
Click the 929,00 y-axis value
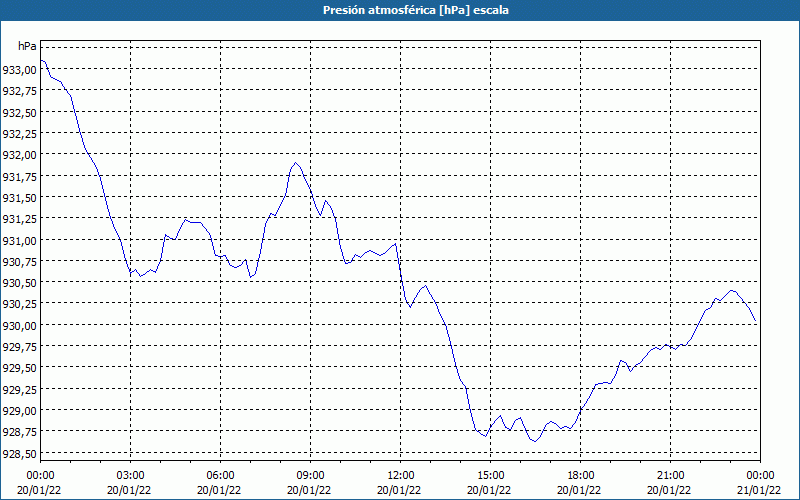click(19, 411)
